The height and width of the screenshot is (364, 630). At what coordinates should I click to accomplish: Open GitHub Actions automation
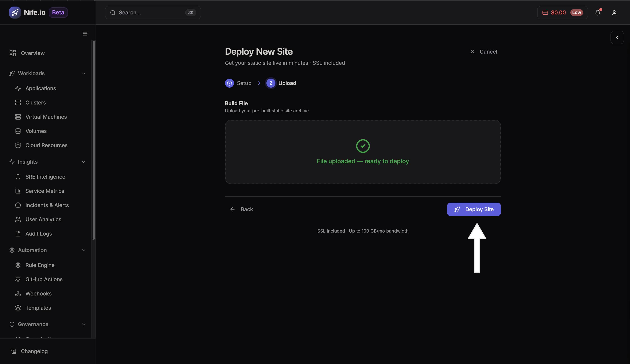[44, 279]
